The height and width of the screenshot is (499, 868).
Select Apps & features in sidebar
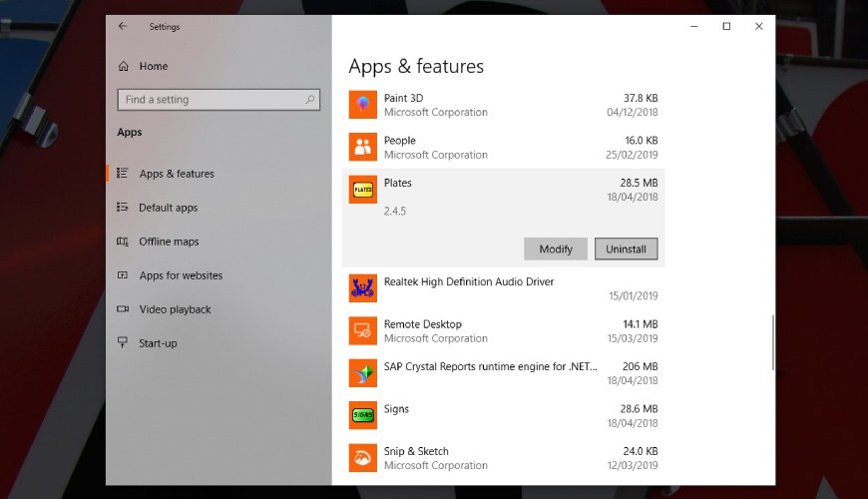[177, 174]
